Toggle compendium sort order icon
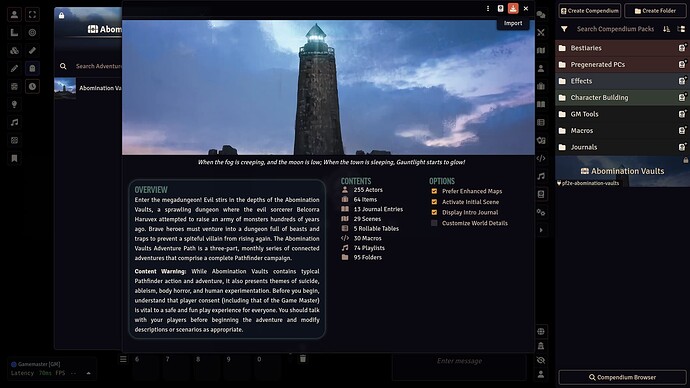 [666, 29]
